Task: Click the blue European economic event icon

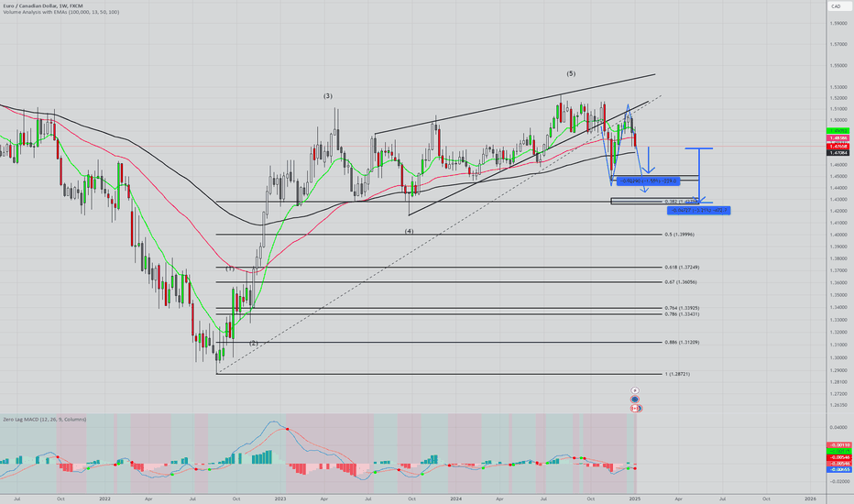Action: coord(634,400)
